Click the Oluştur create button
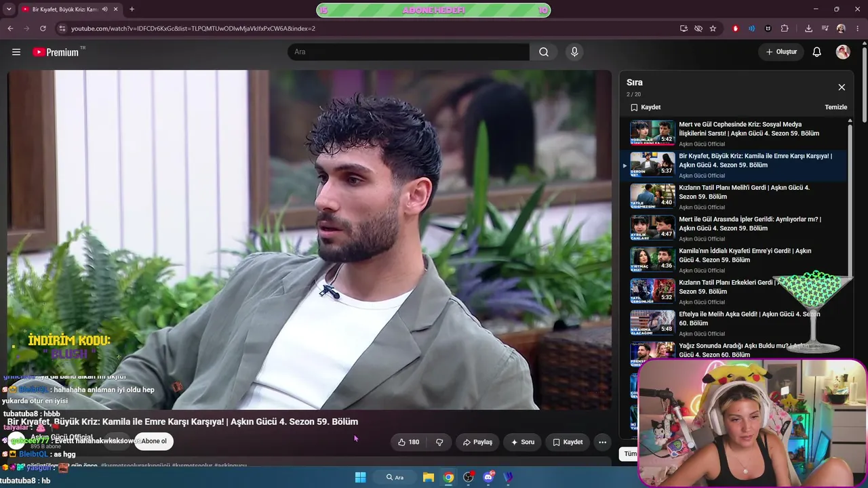The width and height of the screenshot is (868, 488). coord(781,52)
